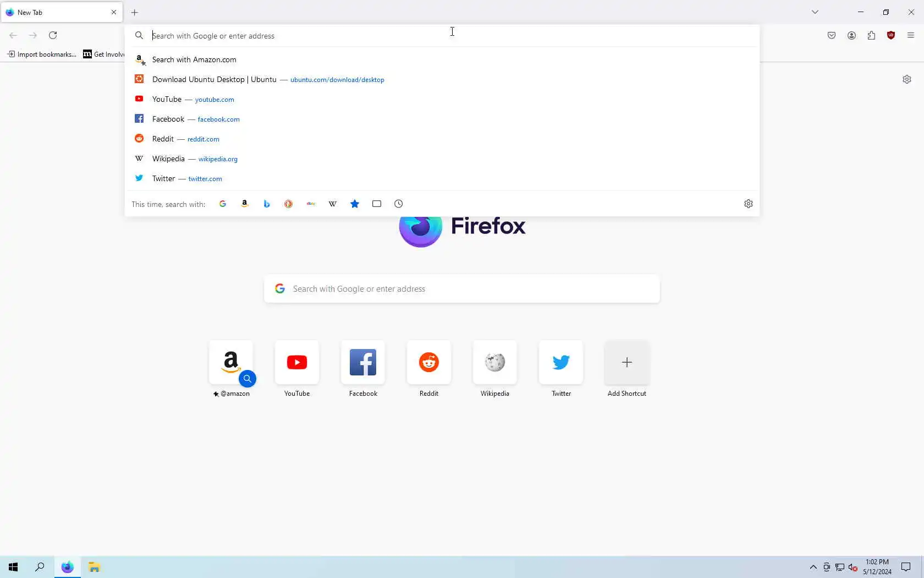
Task: Search this time with eBay
Action: click(x=311, y=204)
